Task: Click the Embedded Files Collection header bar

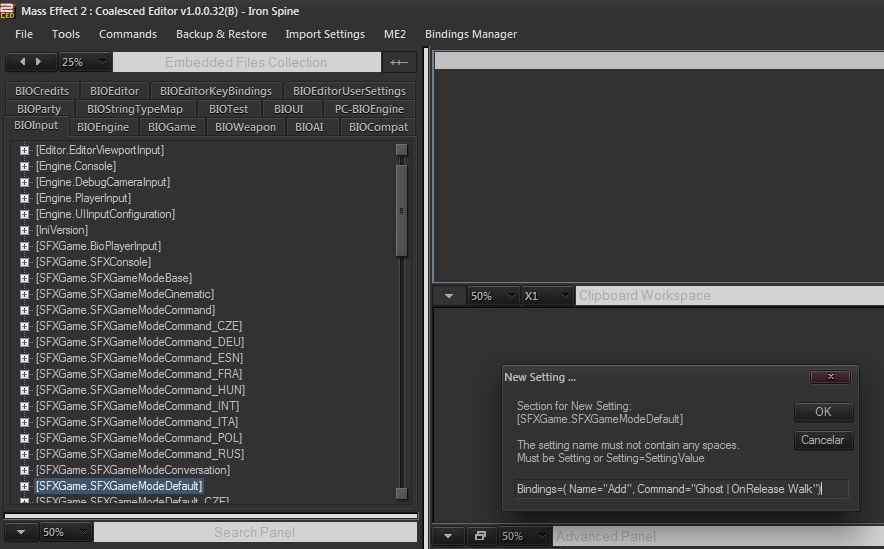Action: (x=246, y=62)
